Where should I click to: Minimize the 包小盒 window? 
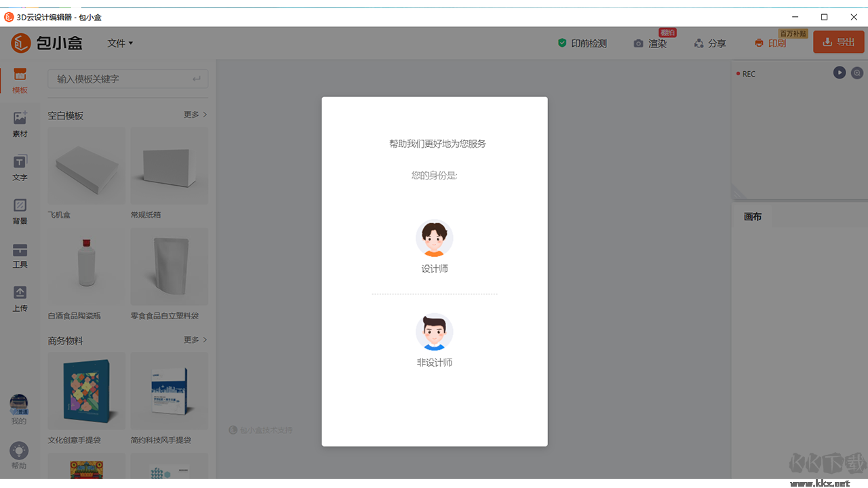tap(794, 17)
